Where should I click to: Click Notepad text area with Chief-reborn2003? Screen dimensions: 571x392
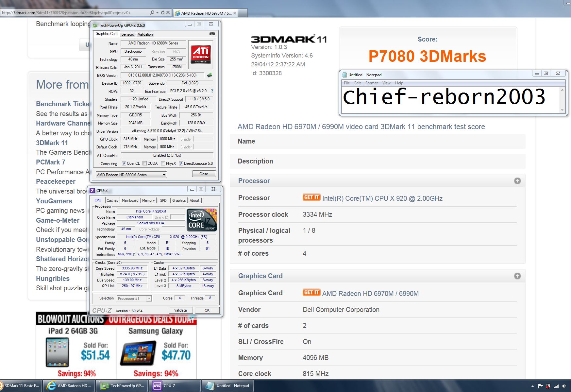point(450,100)
